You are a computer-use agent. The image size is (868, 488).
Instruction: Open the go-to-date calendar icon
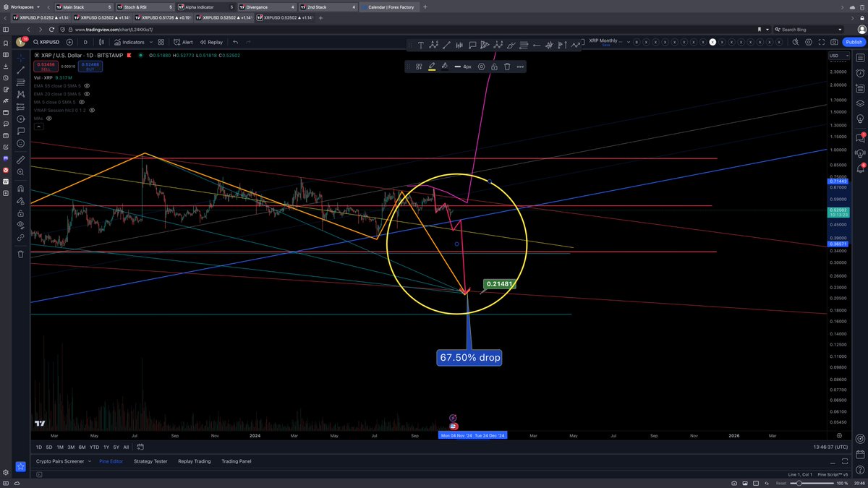(x=140, y=447)
